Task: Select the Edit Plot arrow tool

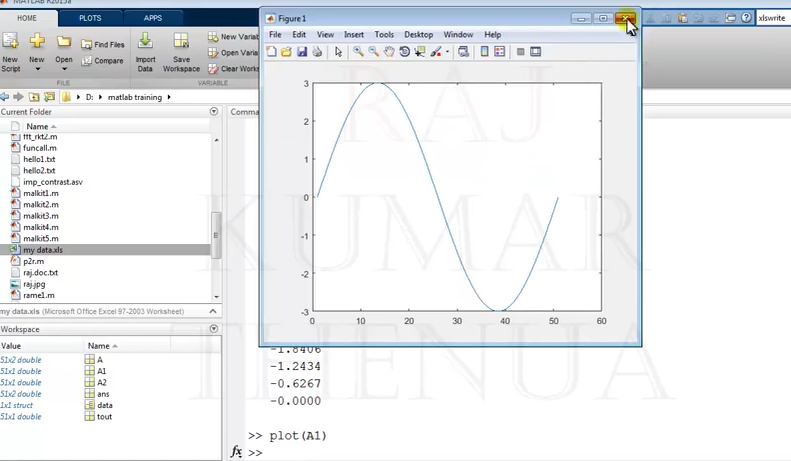Action: (x=338, y=51)
